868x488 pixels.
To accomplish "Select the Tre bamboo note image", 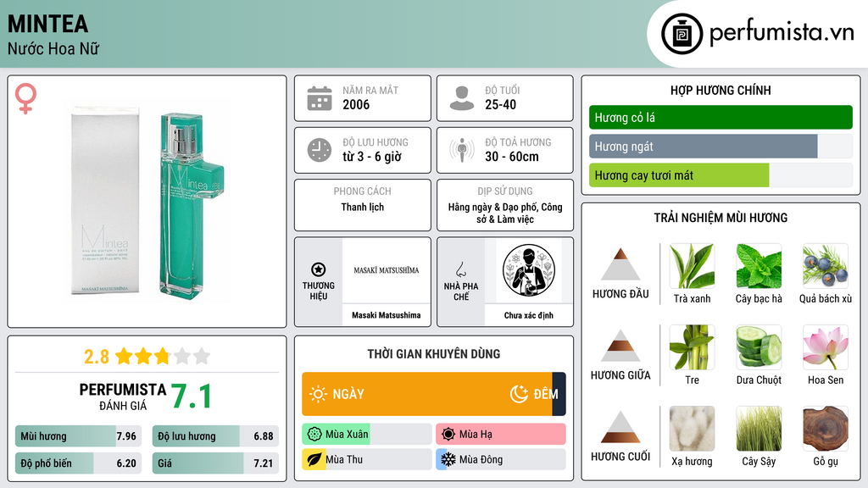I will [692, 347].
